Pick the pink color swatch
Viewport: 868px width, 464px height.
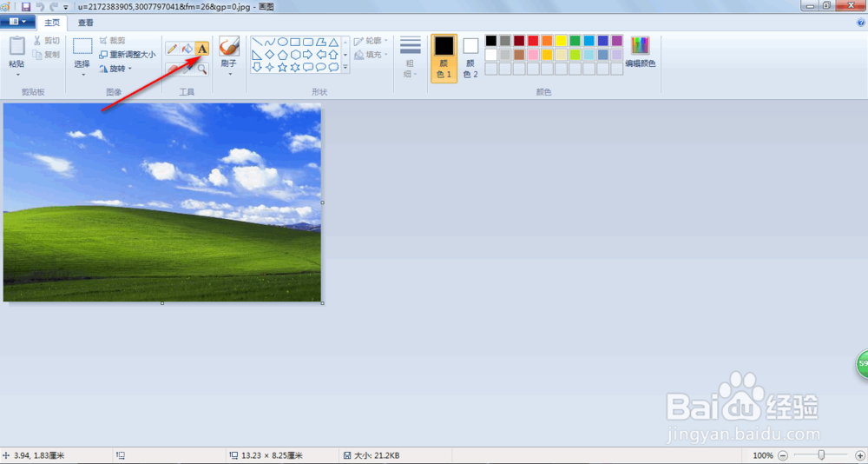533,55
